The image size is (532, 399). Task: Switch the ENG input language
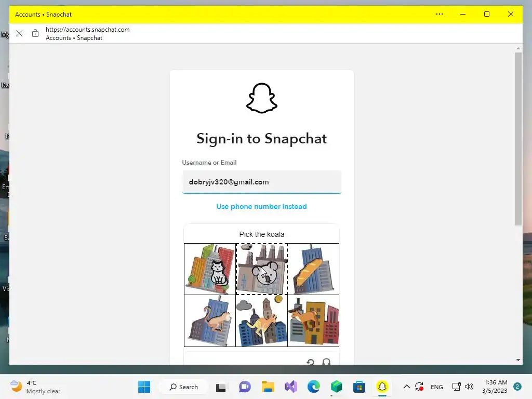click(436, 387)
